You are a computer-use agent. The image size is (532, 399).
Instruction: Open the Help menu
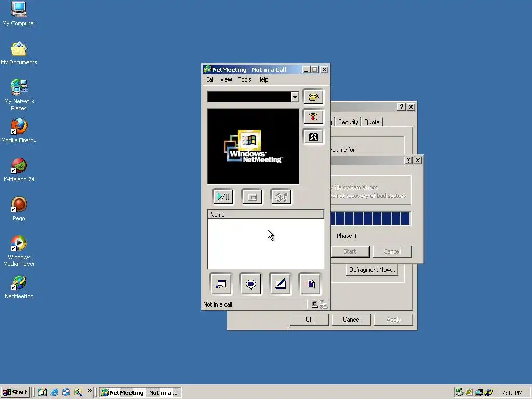[x=262, y=79]
